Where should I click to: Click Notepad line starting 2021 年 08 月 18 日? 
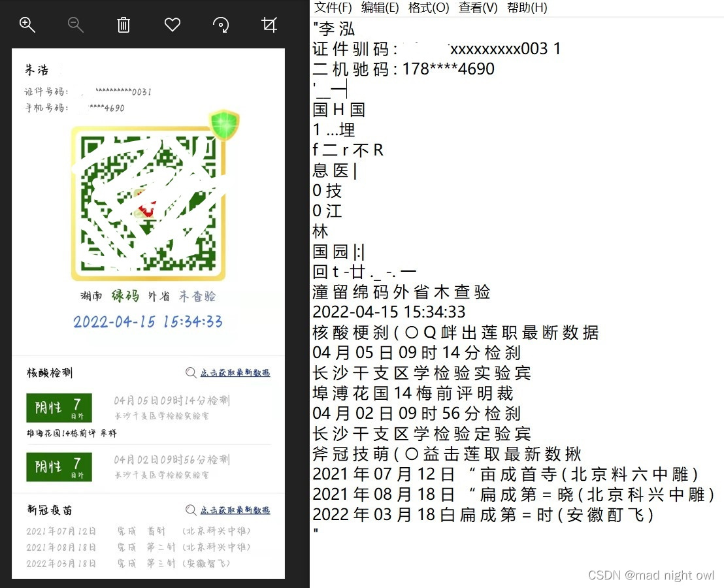click(514, 495)
